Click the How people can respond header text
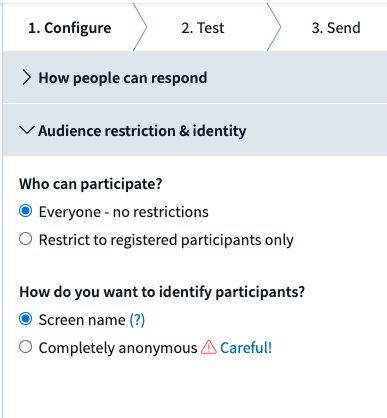The height and width of the screenshot is (418, 387). click(123, 78)
